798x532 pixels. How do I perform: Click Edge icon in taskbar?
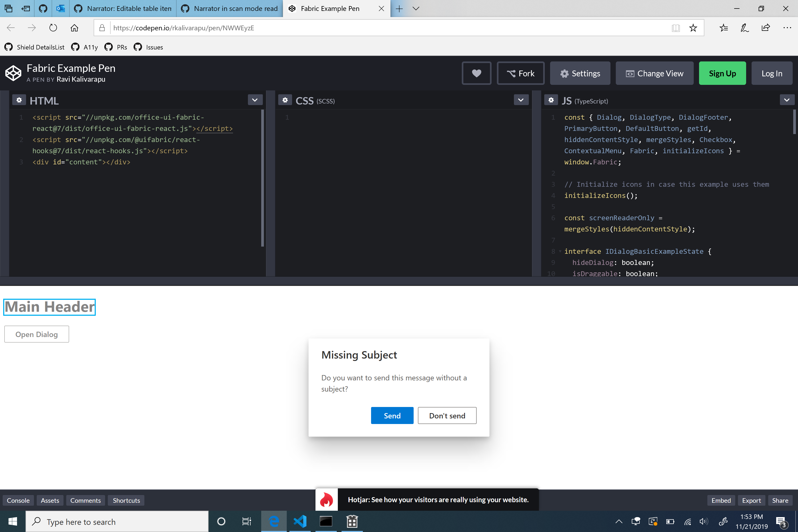click(274, 521)
